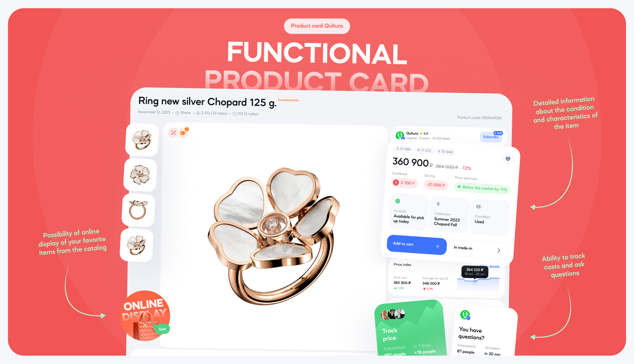Open the discount percent badge

pos(173,133)
